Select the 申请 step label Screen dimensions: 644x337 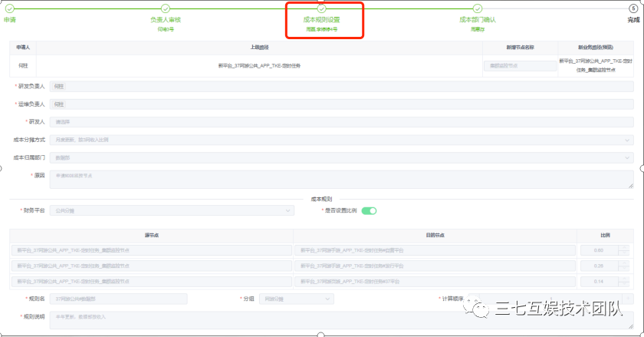pyautogui.click(x=10, y=20)
